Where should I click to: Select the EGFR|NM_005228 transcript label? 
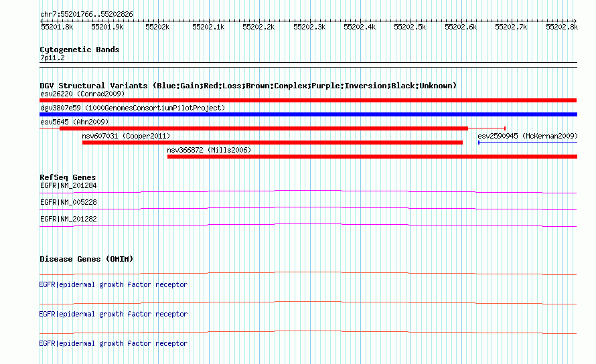click(x=68, y=203)
